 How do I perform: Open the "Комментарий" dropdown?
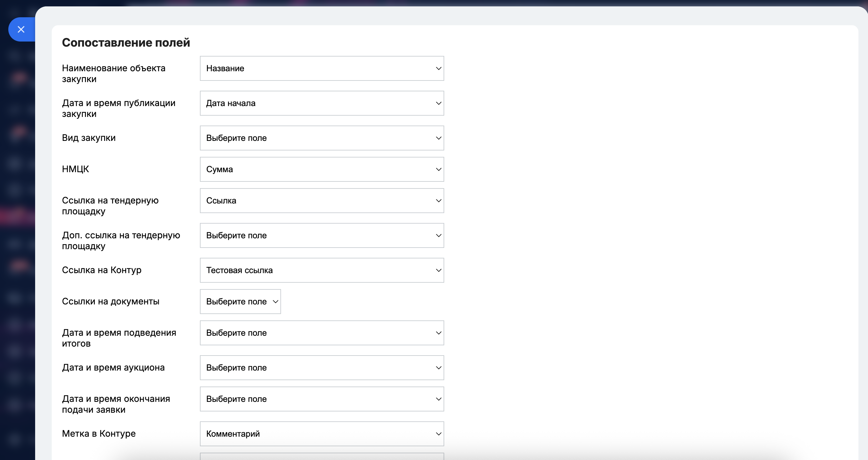point(322,434)
